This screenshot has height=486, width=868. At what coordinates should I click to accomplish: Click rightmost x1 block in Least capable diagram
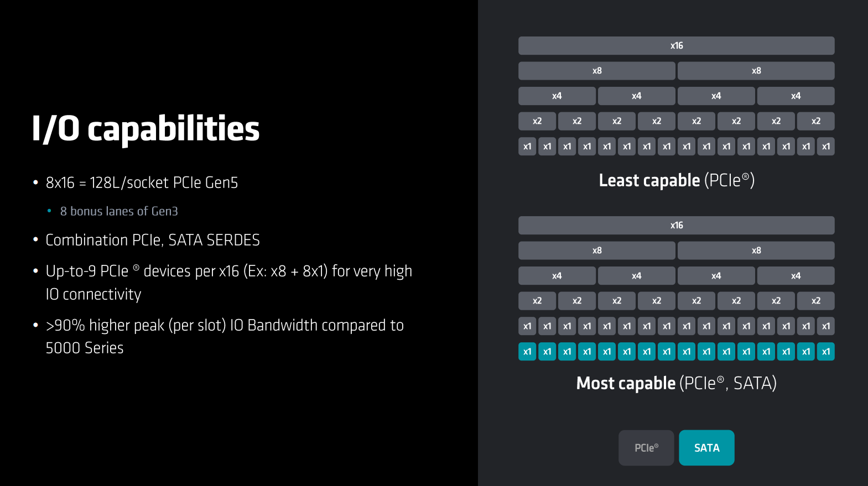click(825, 147)
